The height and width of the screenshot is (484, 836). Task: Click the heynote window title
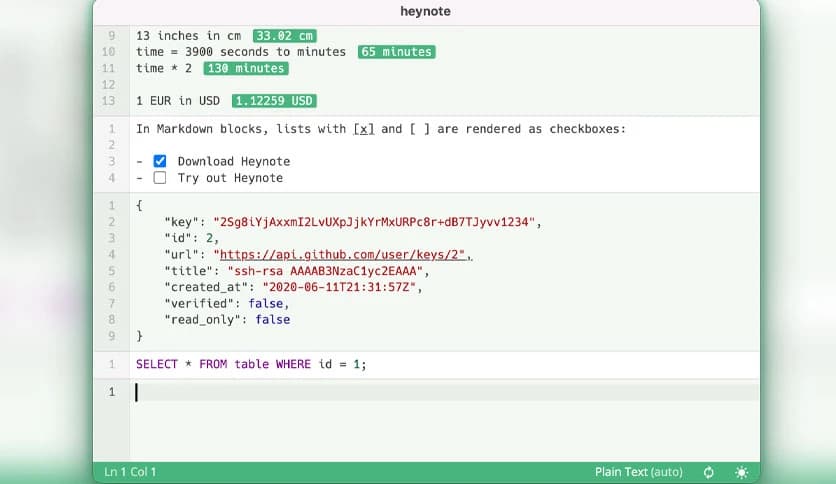425,11
